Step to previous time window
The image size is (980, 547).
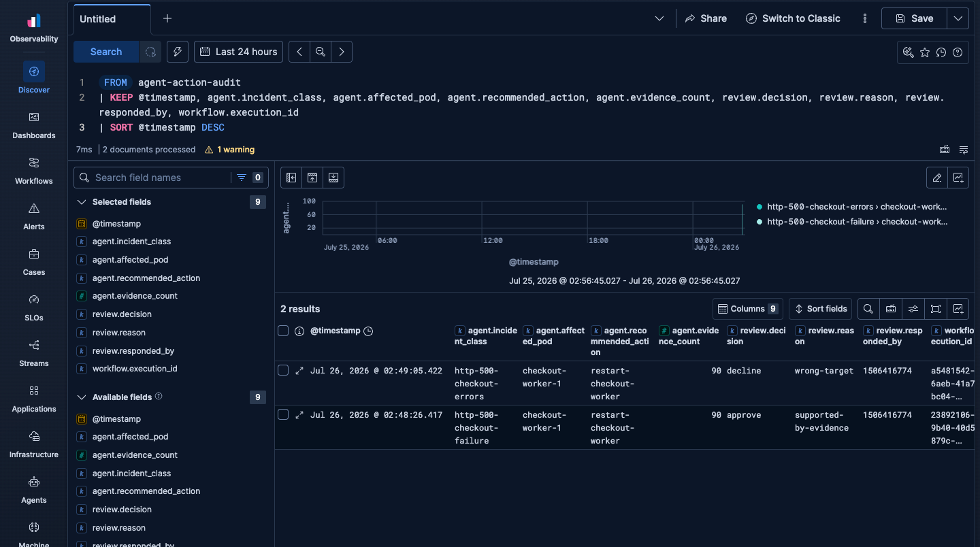pos(299,52)
